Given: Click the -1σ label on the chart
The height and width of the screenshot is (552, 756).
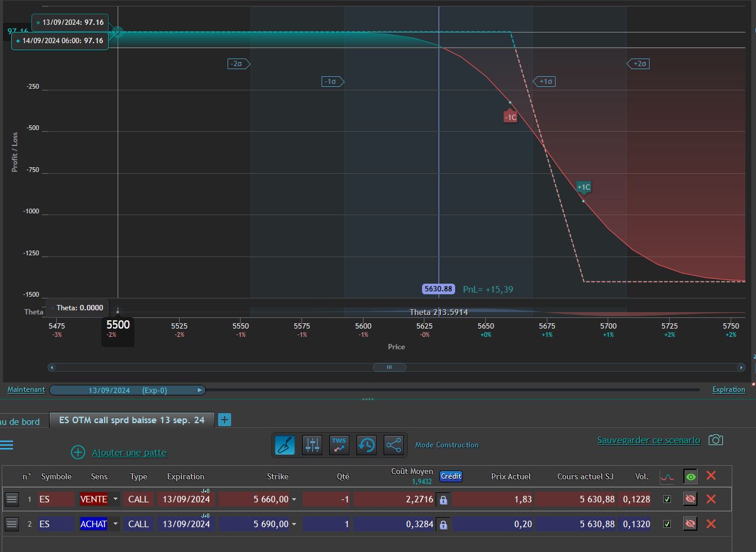Looking at the screenshot, I should [333, 81].
